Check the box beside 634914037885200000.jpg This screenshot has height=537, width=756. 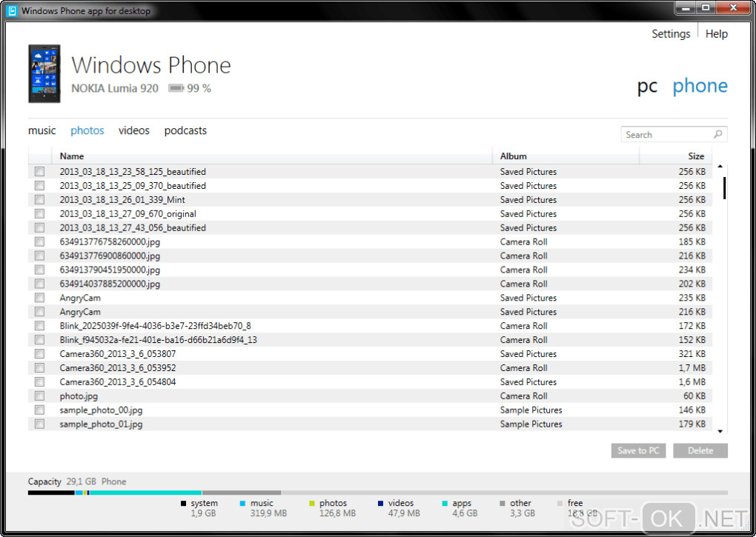pos(39,284)
